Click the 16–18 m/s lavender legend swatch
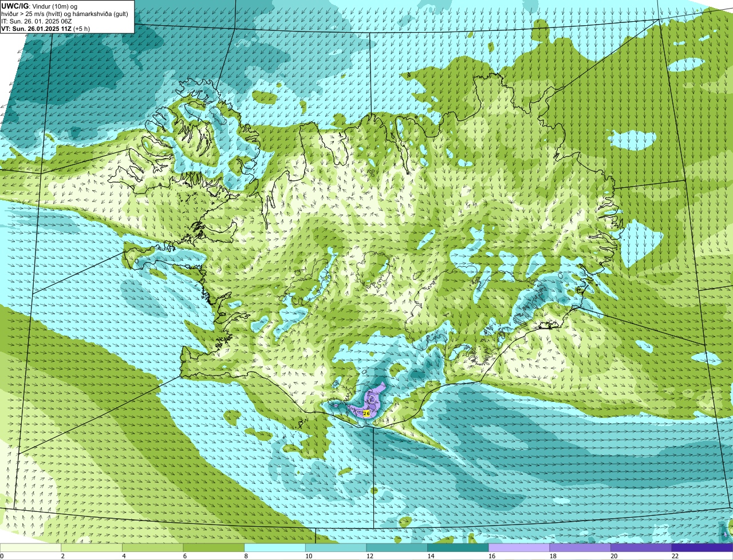 (x=519, y=548)
